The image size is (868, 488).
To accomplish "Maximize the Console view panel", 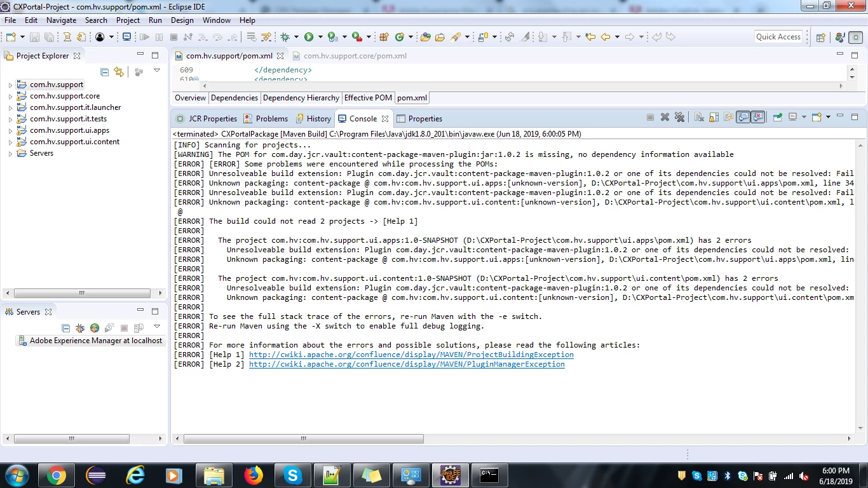I will click(x=855, y=117).
